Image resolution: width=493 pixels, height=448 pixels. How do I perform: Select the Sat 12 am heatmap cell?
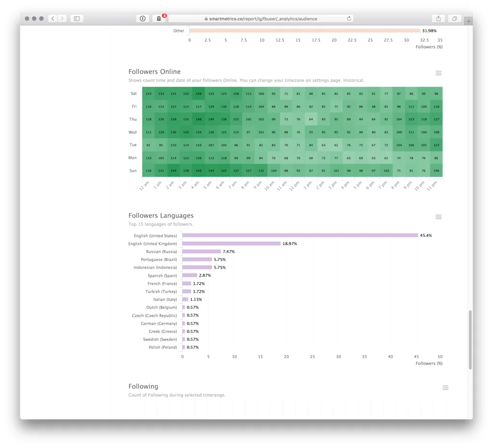(148, 94)
